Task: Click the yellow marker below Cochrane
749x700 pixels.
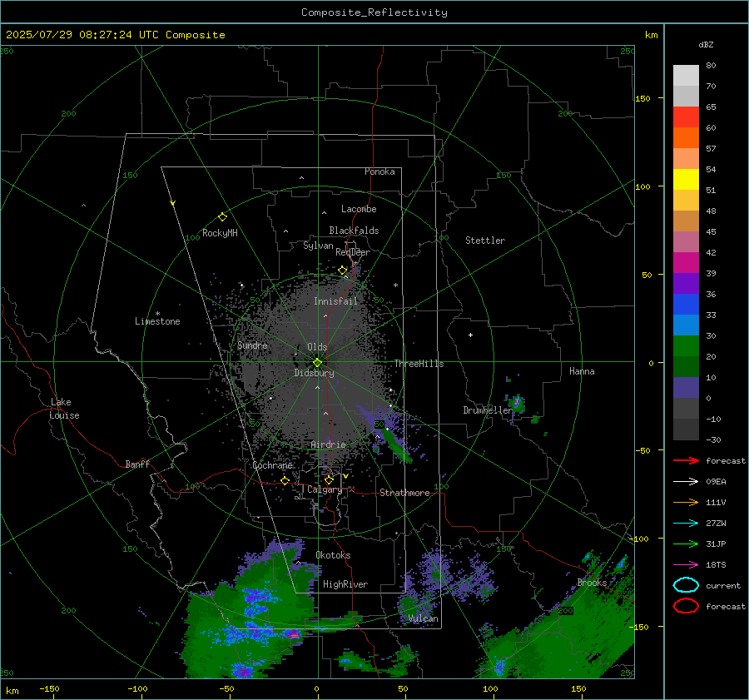Action: (285, 480)
